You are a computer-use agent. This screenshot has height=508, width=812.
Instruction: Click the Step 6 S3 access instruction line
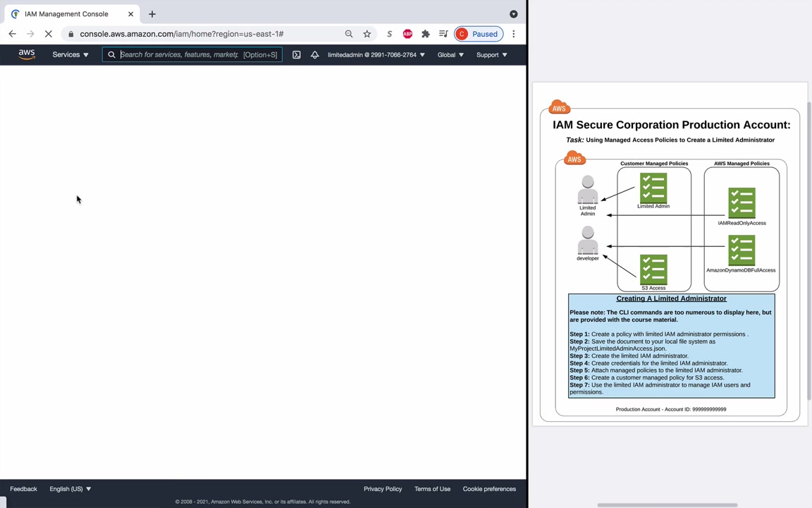[x=647, y=377]
